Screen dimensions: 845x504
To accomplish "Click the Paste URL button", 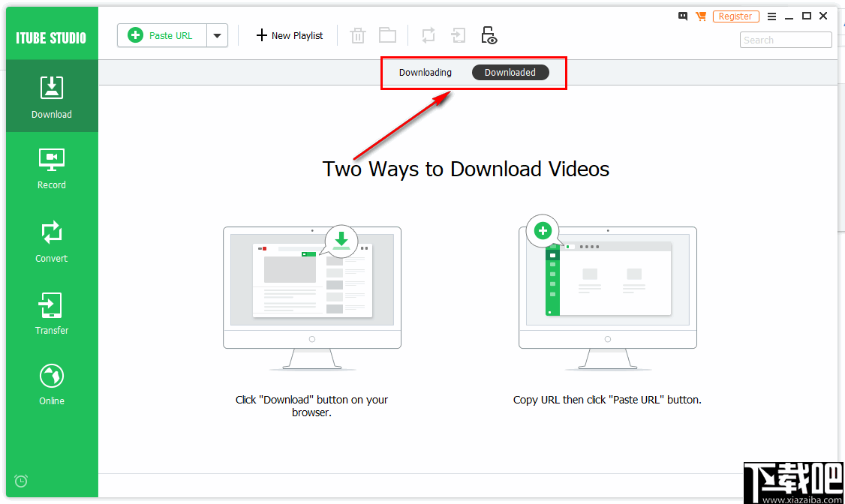I will tap(161, 34).
